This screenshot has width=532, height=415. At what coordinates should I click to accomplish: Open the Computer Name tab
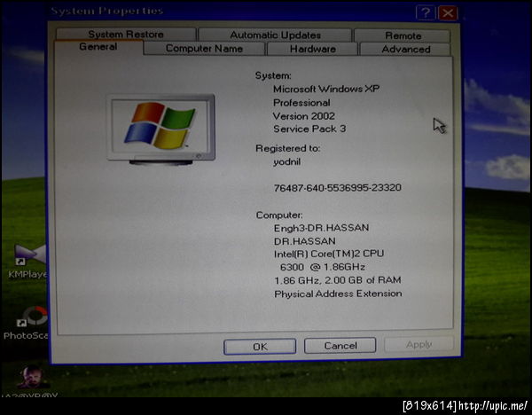[204, 49]
